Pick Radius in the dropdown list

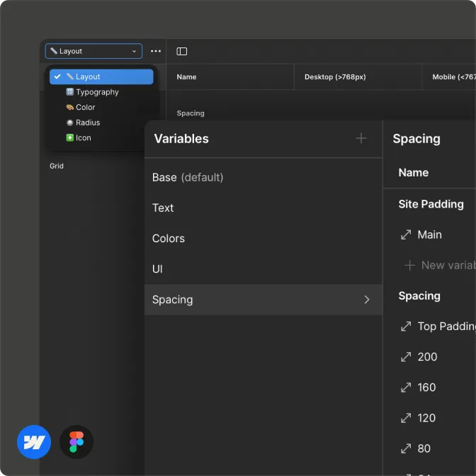point(88,123)
